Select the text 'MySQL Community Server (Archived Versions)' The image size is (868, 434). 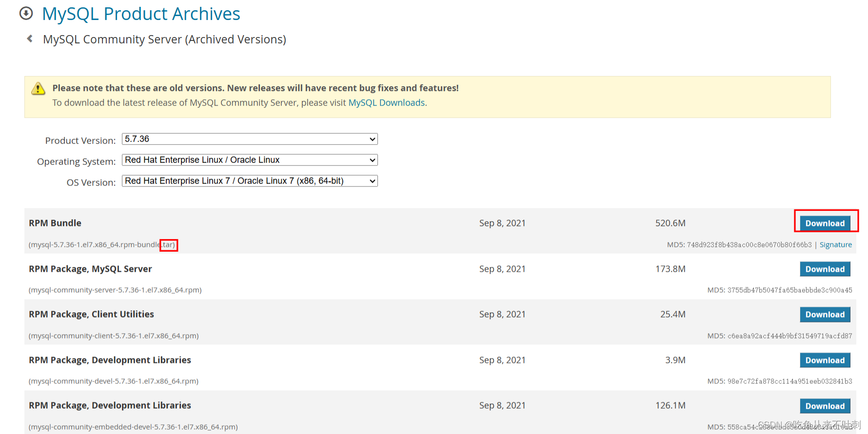pos(164,39)
